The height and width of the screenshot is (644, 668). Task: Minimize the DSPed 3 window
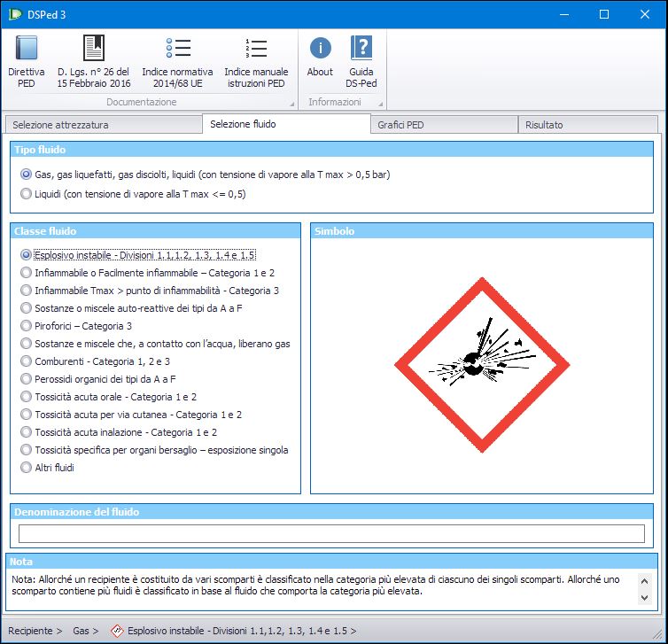[564, 14]
